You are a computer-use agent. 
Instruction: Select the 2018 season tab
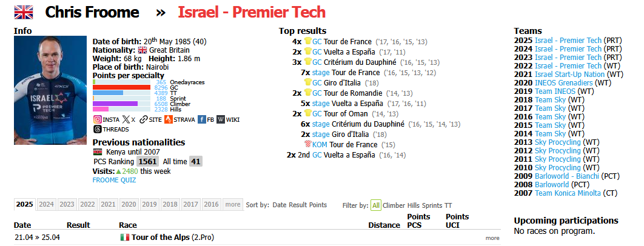pyautogui.click(x=170, y=205)
